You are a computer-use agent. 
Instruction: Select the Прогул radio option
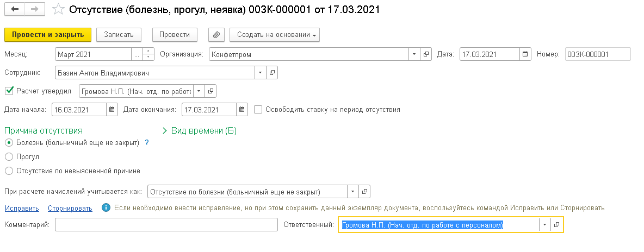pyautogui.click(x=9, y=156)
